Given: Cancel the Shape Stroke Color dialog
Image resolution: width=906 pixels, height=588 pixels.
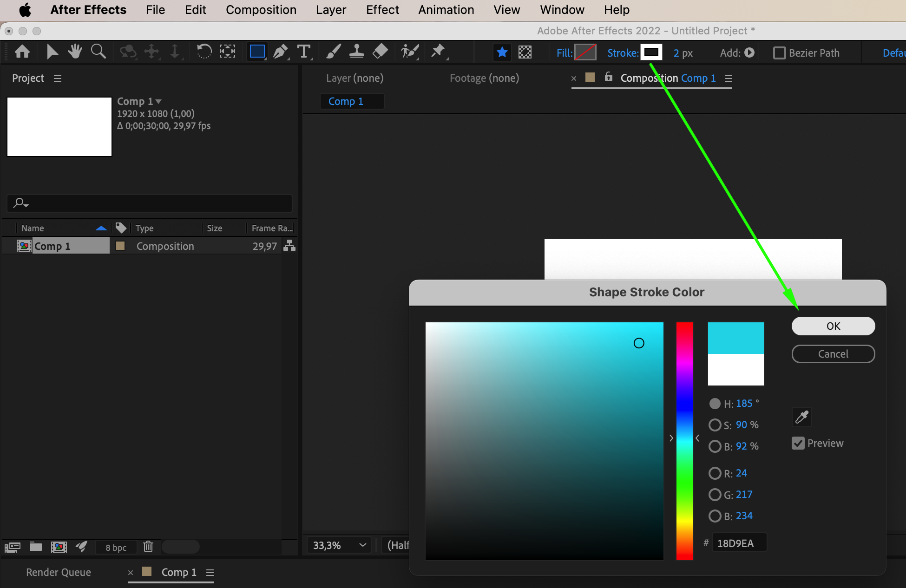Looking at the screenshot, I should (x=833, y=354).
